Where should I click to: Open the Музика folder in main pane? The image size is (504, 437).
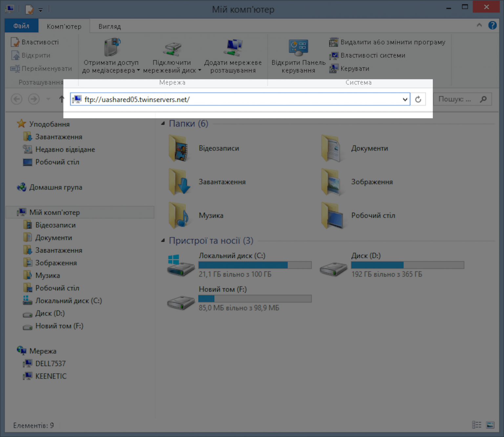click(x=179, y=215)
